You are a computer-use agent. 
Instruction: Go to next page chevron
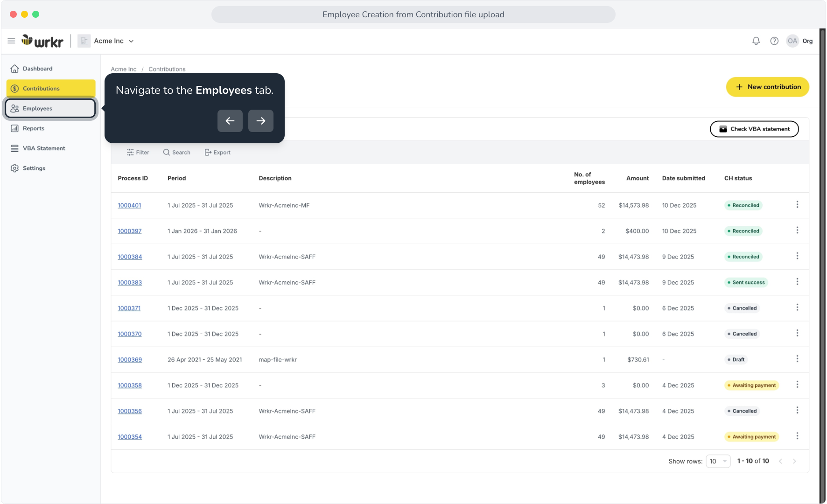[794, 461]
